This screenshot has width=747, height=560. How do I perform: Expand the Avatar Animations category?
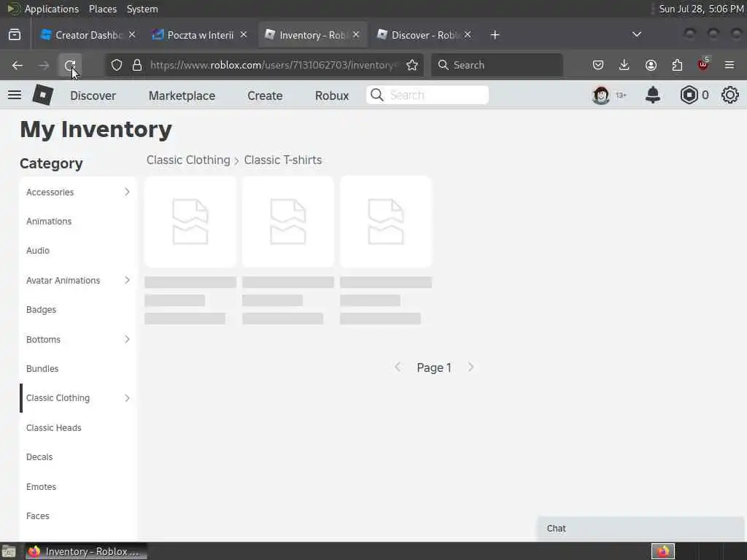(127, 280)
